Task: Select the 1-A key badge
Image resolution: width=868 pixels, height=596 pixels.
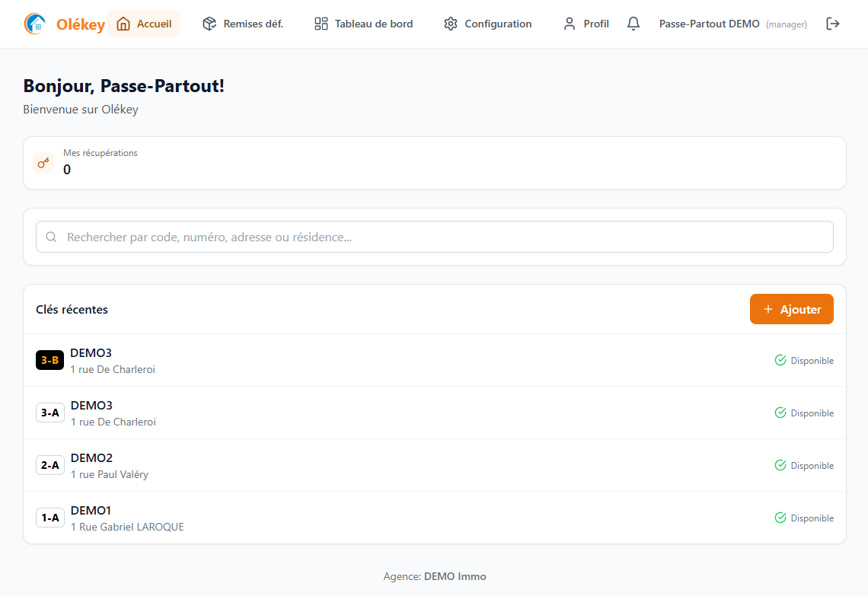Action: tap(49, 517)
